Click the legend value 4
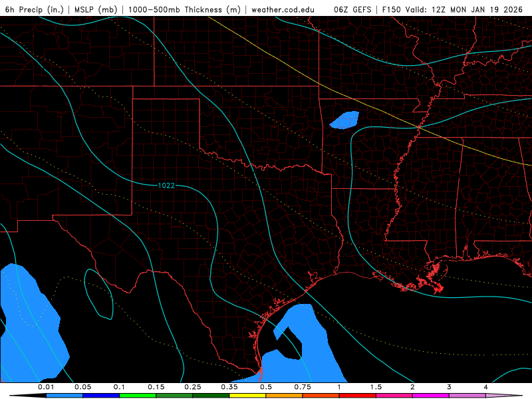The height and width of the screenshot is (399, 532). [486, 387]
